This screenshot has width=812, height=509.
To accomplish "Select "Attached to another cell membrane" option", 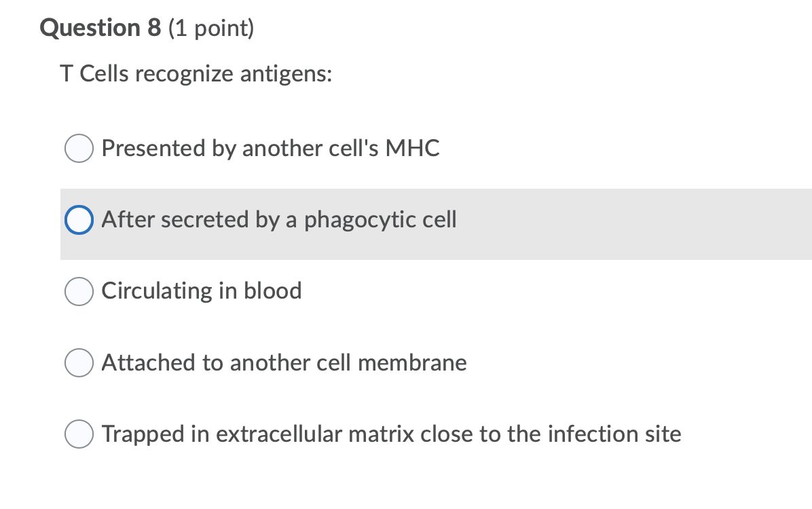I will point(79,363).
